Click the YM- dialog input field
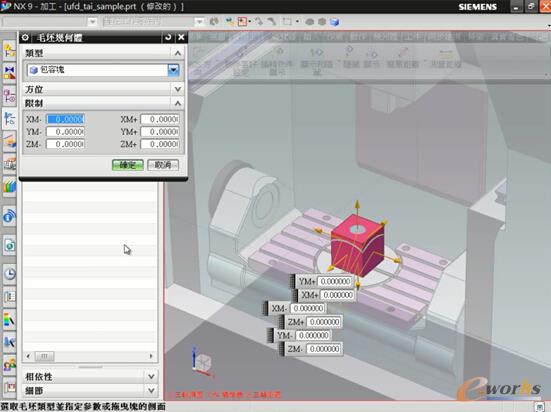This screenshot has width=551, height=412. pos(65,131)
